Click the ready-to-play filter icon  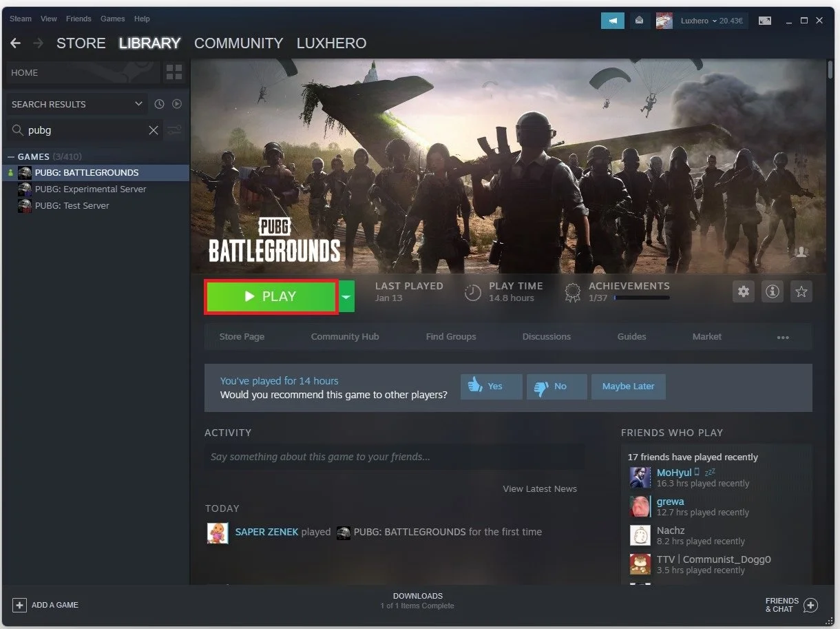(x=177, y=104)
